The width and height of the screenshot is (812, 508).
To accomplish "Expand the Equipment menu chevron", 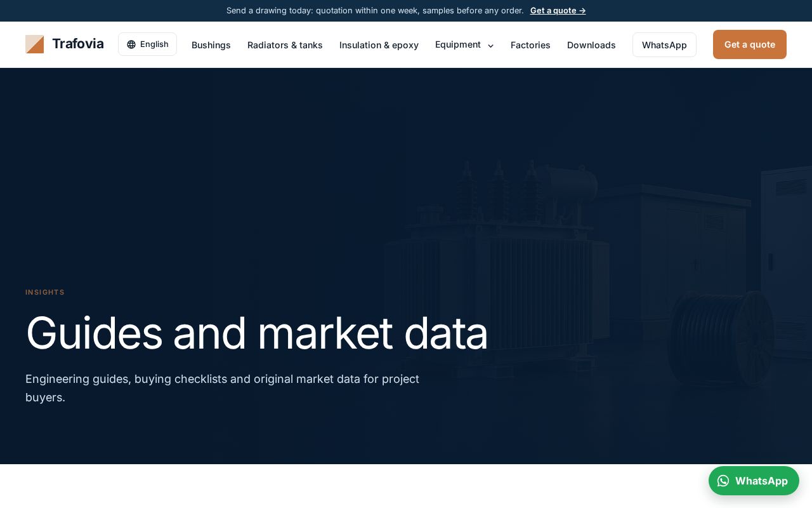I will (490, 46).
